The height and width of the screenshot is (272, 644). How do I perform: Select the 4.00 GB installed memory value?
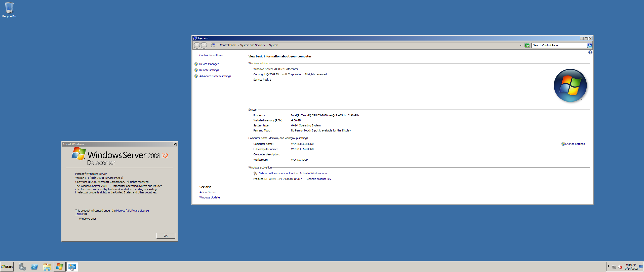click(296, 120)
